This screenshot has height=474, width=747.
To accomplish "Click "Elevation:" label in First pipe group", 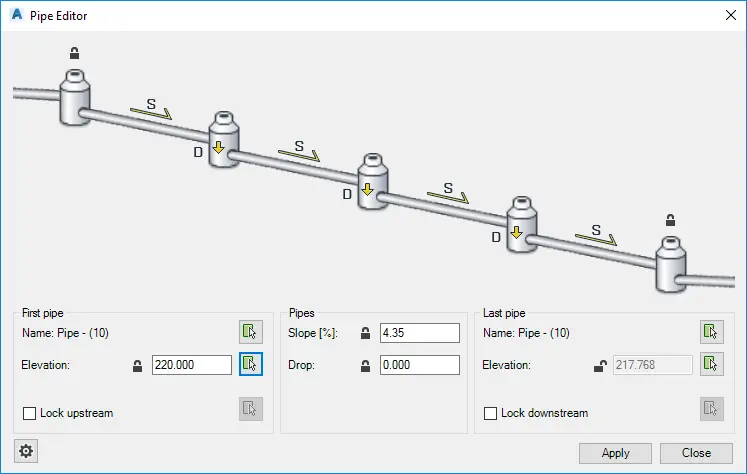I will 45,365.
